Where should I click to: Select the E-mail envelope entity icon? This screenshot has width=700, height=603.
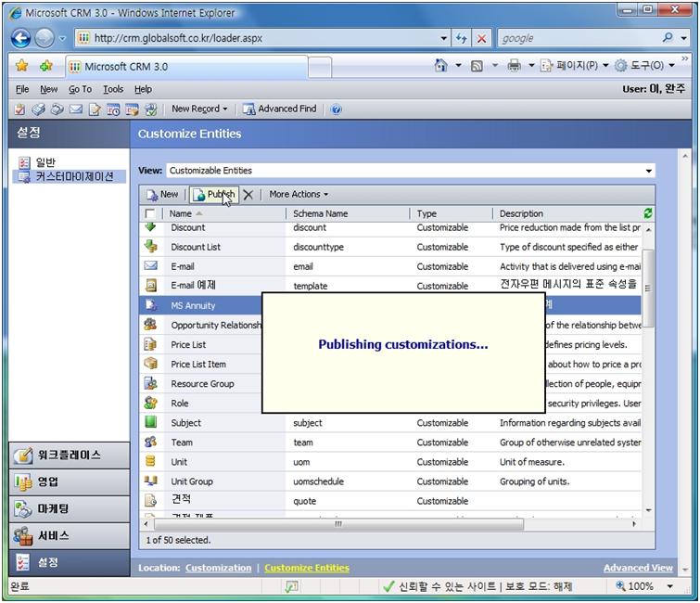pyautogui.click(x=151, y=265)
